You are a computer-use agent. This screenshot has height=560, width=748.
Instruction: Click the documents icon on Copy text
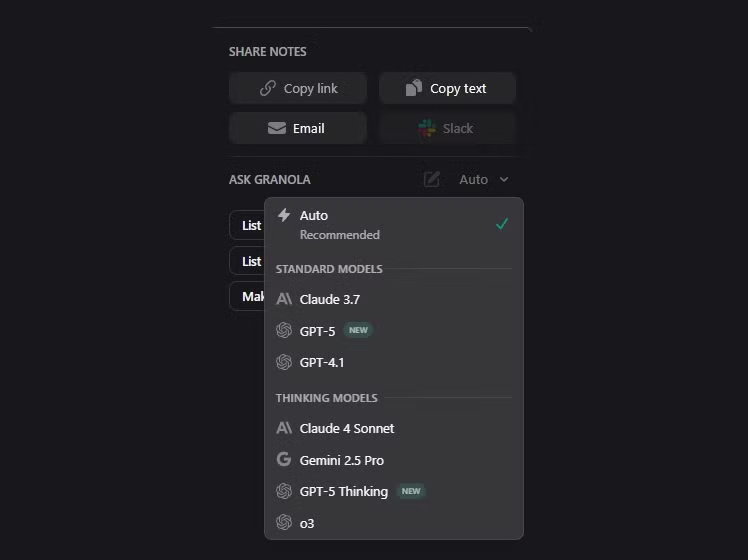pyautogui.click(x=414, y=88)
